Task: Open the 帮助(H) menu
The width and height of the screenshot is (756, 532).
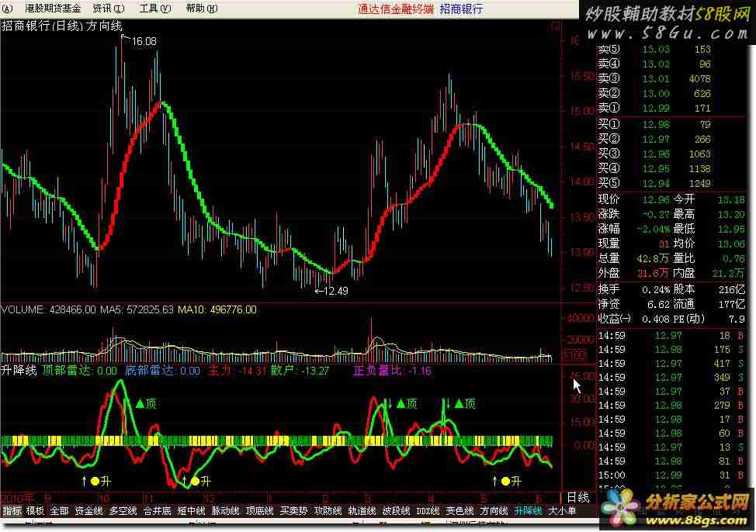Action: [202, 9]
